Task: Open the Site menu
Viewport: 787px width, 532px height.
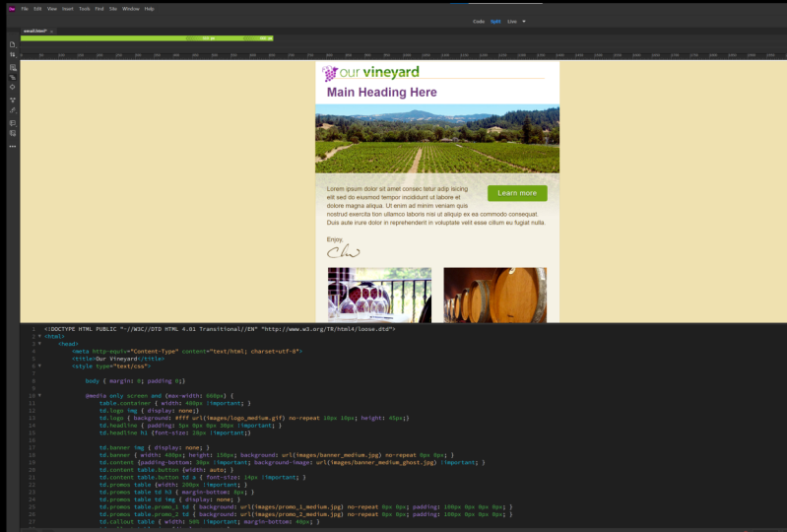Action: [x=113, y=9]
